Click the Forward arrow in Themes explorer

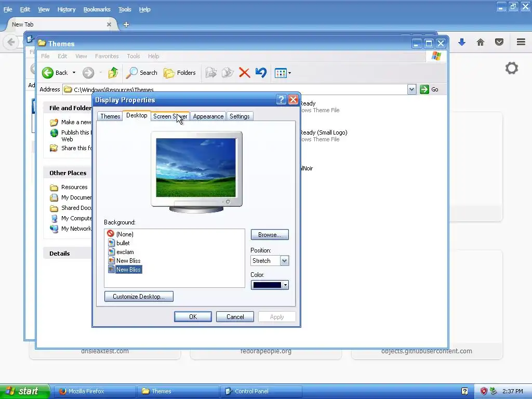[x=88, y=73]
